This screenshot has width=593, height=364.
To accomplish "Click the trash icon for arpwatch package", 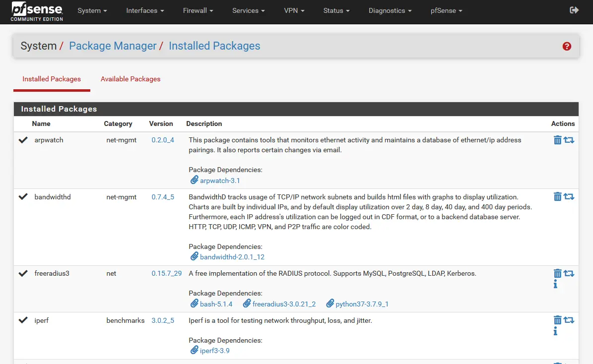I will pyautogui.click(x=557, y=140).
